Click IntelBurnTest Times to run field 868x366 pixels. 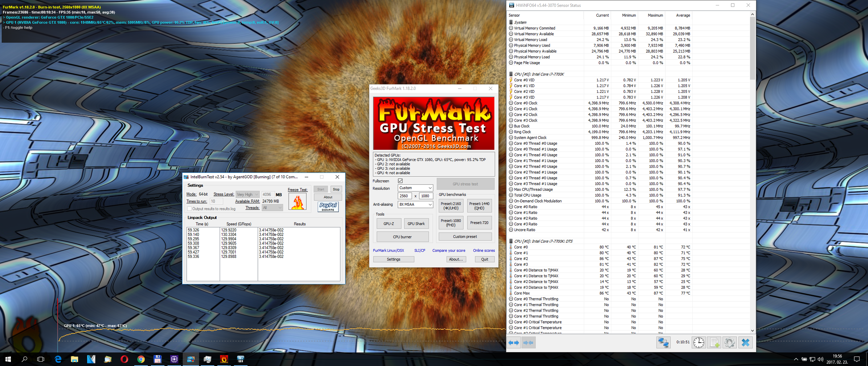216,201
